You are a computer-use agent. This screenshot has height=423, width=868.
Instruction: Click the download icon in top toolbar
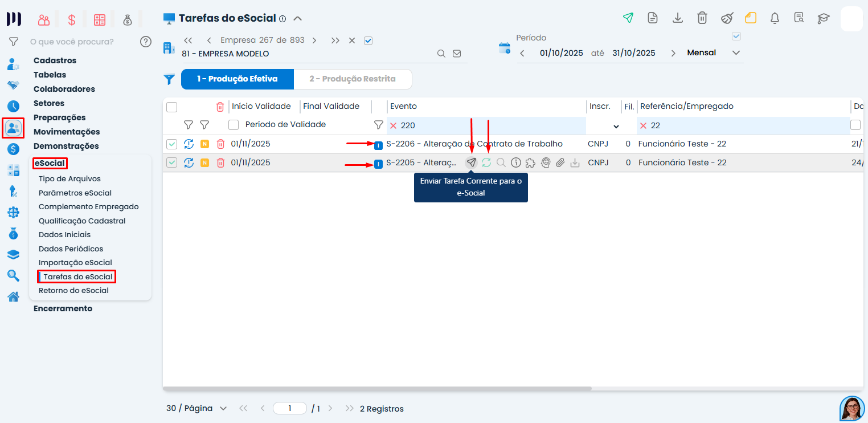(x=678, y=18)
